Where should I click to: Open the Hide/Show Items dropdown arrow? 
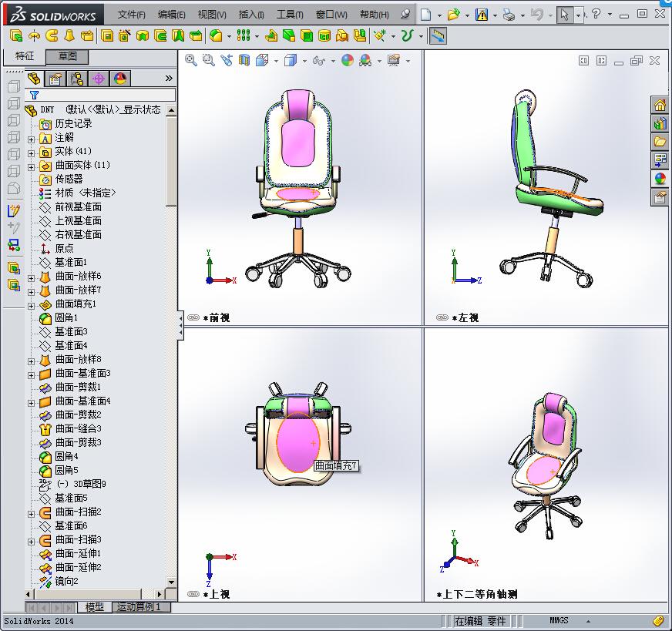(333, 61)
